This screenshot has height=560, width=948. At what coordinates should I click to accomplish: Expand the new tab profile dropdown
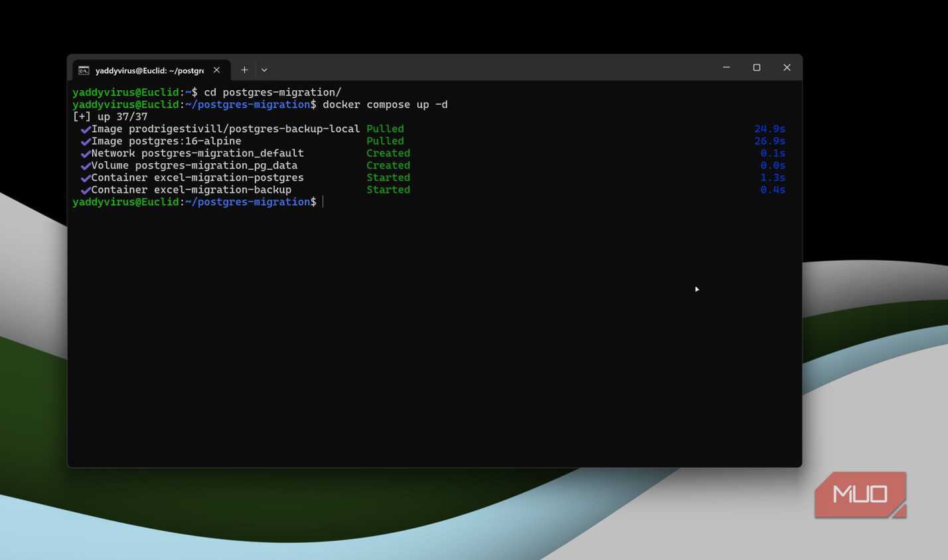(x=264, y=70)
